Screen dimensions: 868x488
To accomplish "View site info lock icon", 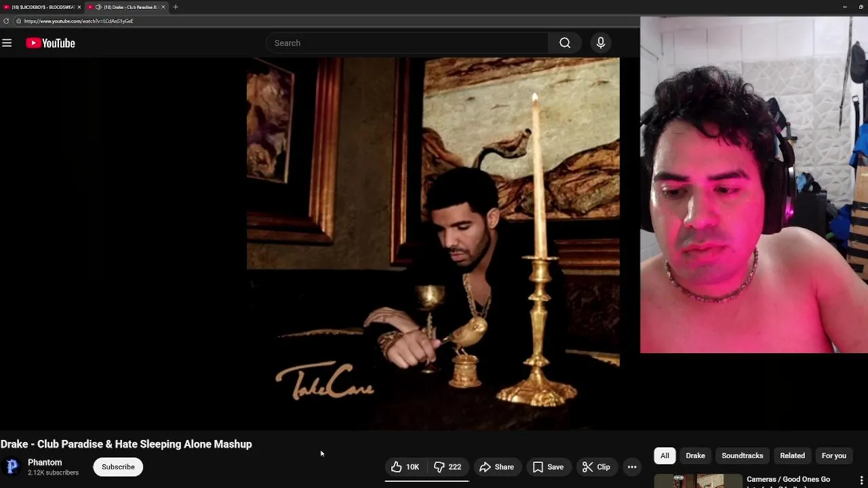I will [x=18, y=21].
